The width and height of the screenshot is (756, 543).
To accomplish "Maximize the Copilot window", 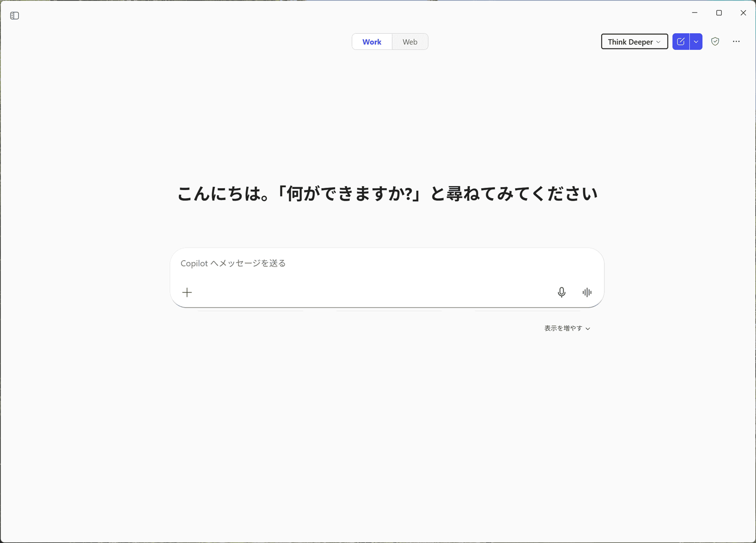I will pyautogui.click(x=719, y=13).
